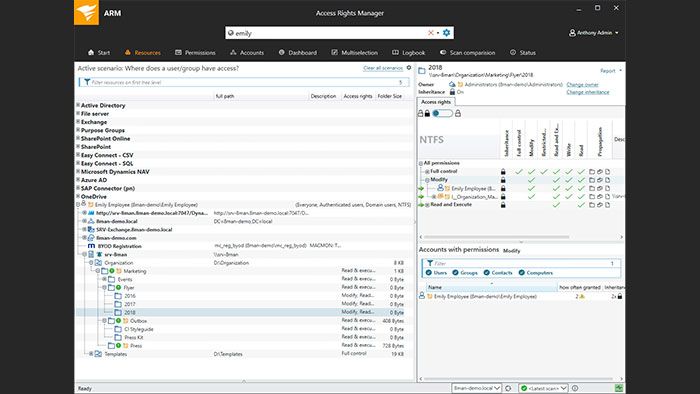700x394 pixels.
Task: Click the Change owner link
Action: 582,84
